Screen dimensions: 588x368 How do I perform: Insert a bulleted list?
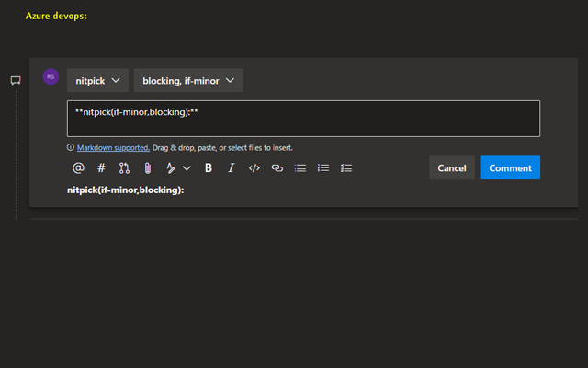(x=323, y=167)
